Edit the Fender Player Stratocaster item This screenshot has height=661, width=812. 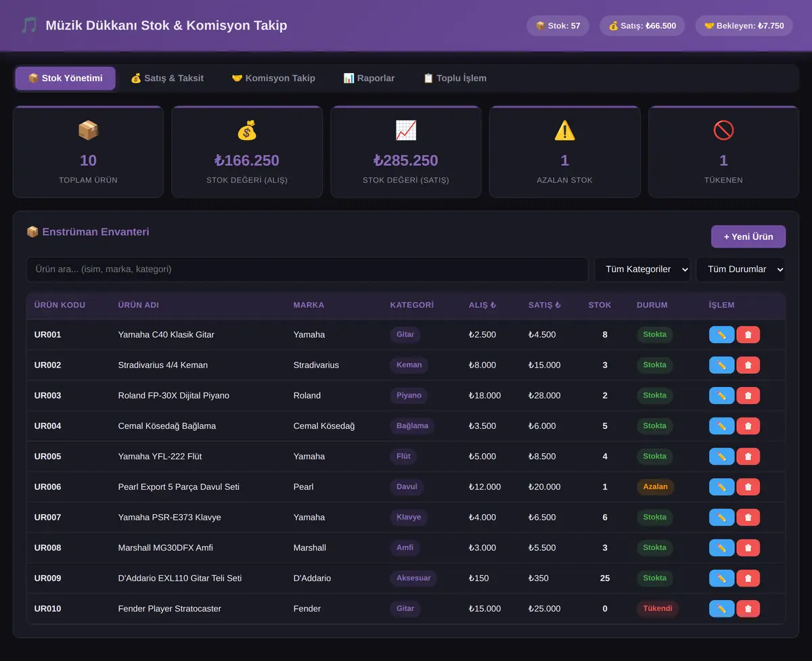click(721, 609)
